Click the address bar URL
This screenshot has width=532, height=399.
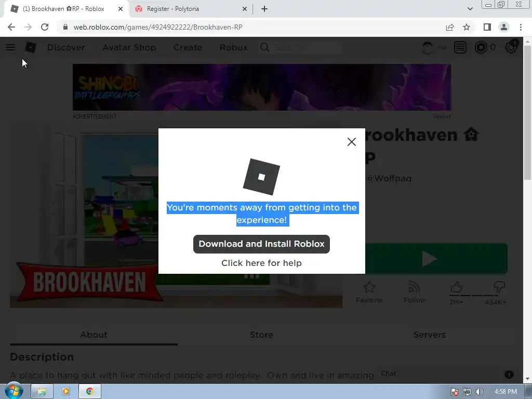[158, 27]
